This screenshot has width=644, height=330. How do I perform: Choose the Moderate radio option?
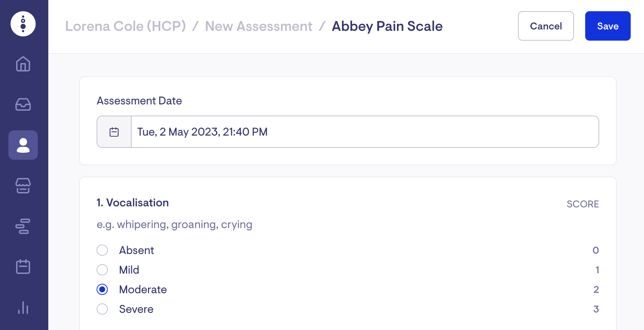point(102,289)
